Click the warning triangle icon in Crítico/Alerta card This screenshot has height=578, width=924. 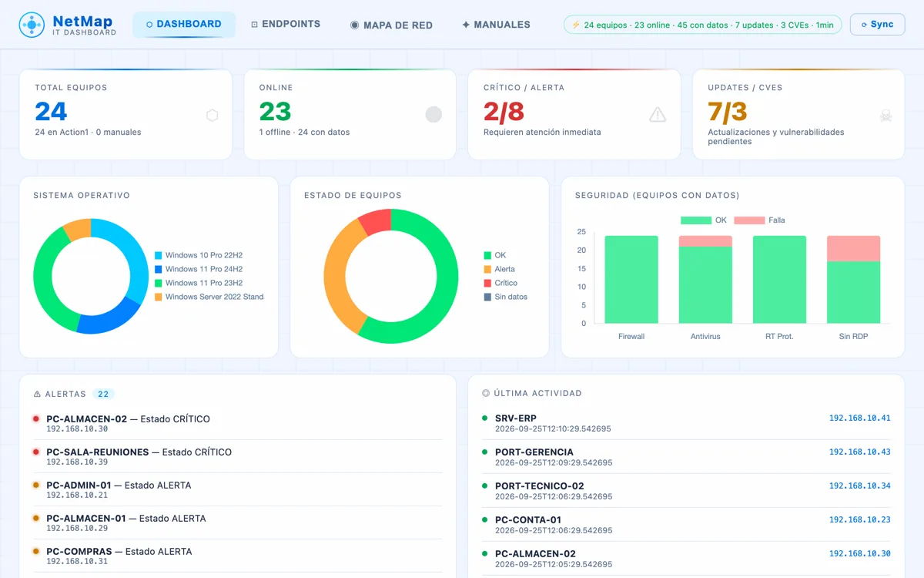click(x=658, y=115)
